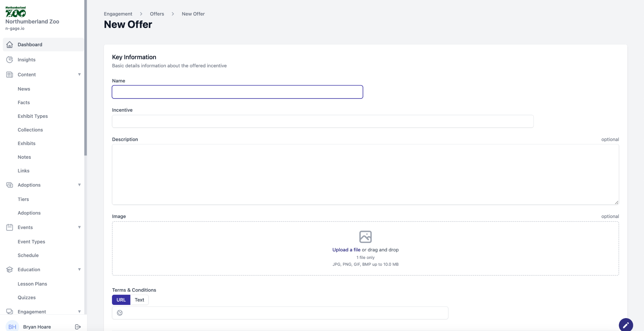Click the Education graduation cap icon
The height and width of the screenshot is (331, 644).
(10, 270)
